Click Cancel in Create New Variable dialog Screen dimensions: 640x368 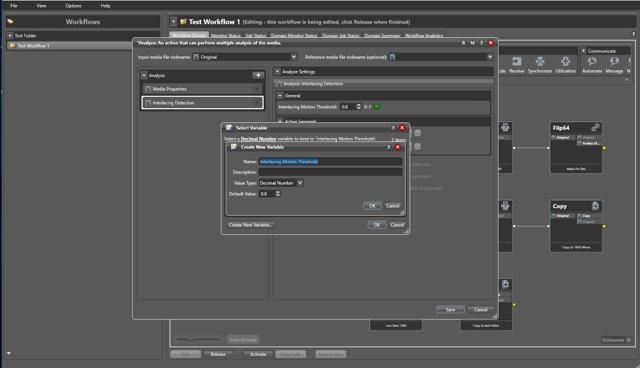[393, 206]
